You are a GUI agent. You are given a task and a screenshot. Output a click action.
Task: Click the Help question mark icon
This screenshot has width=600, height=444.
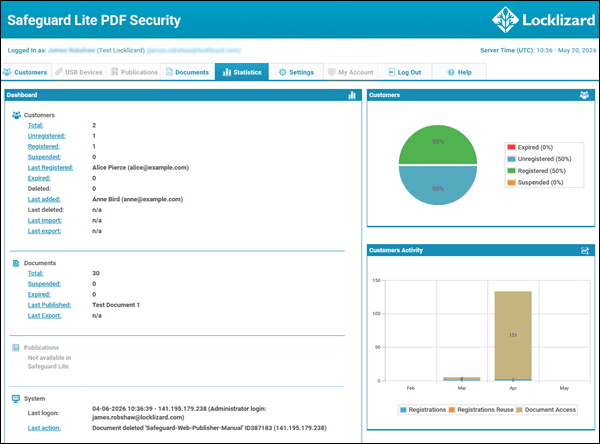click(x=451, y=72)
